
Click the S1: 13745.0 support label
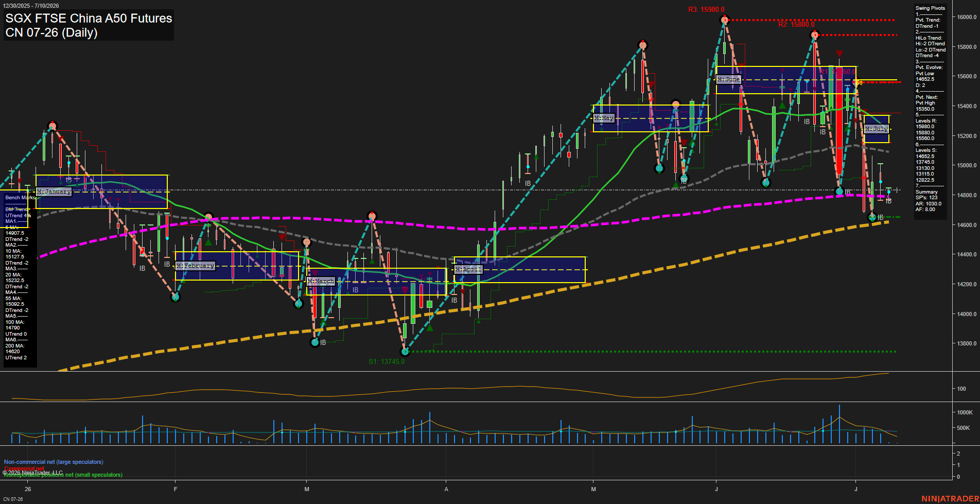pyautogui.click(x=387, y=361)
